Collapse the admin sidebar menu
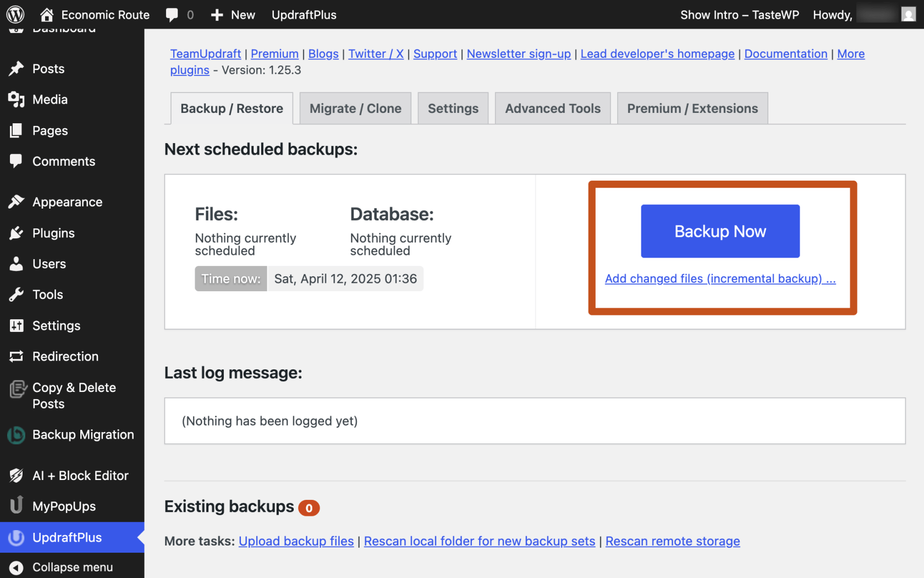The image size is (924, 578). (16, 566)
